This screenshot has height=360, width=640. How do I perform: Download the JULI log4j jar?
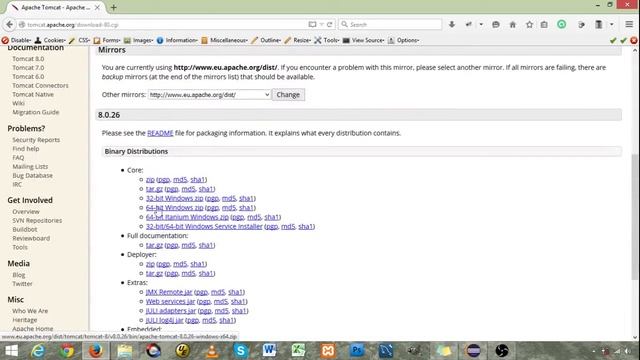click(164, 320)
